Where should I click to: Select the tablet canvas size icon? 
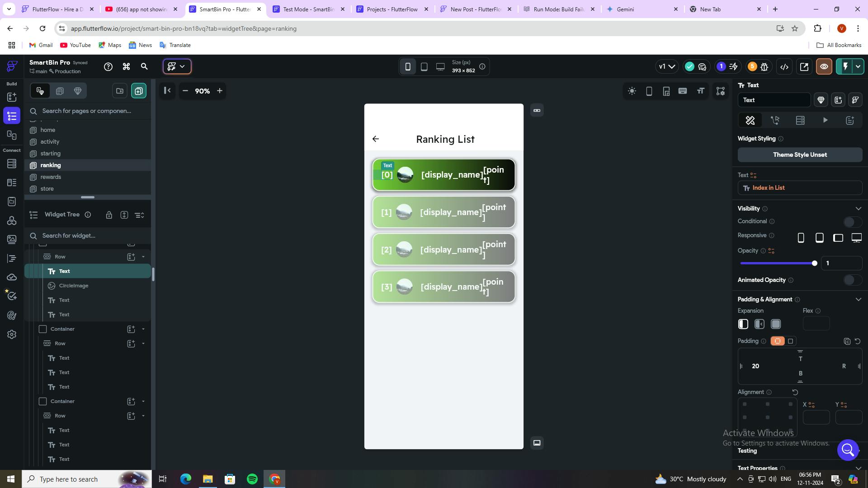[424, 67]
